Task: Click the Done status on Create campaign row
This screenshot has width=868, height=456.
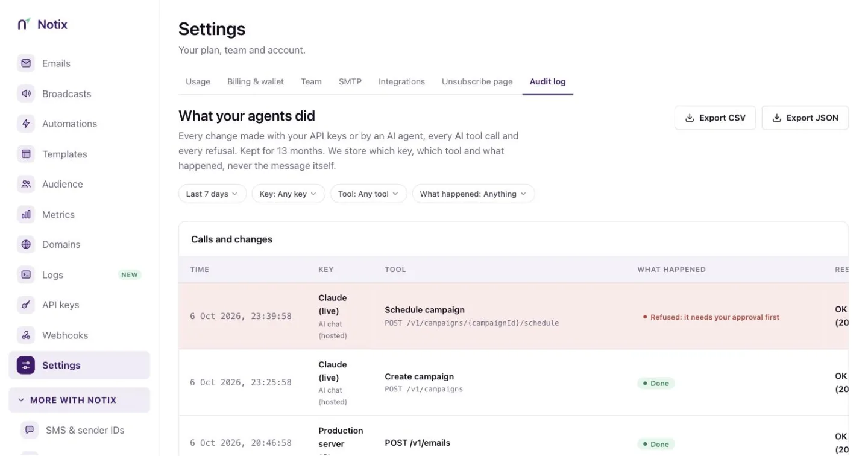Action: point(656,383)
